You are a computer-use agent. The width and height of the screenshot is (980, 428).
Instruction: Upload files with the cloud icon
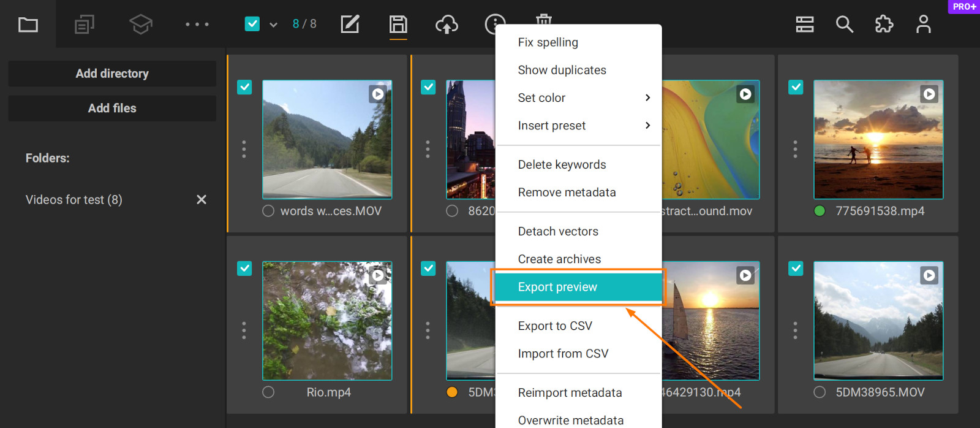coord(447,25)
